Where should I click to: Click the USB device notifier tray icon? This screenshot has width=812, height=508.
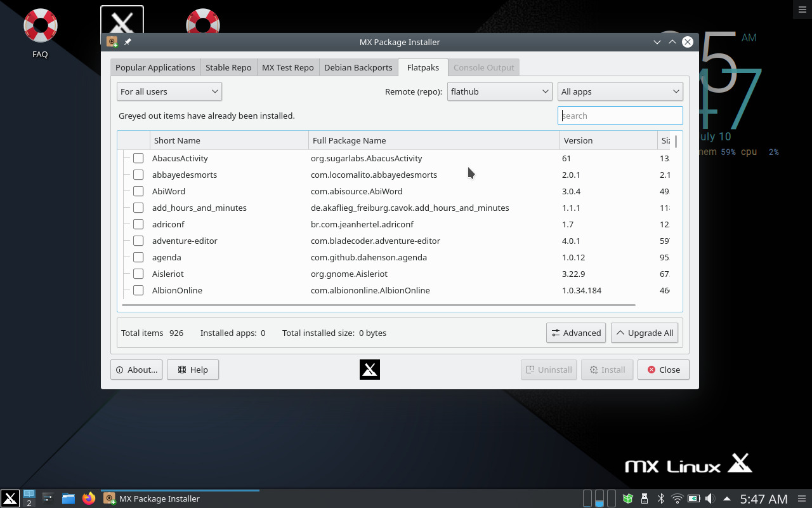pyautogui.click(x=644, y=498)
